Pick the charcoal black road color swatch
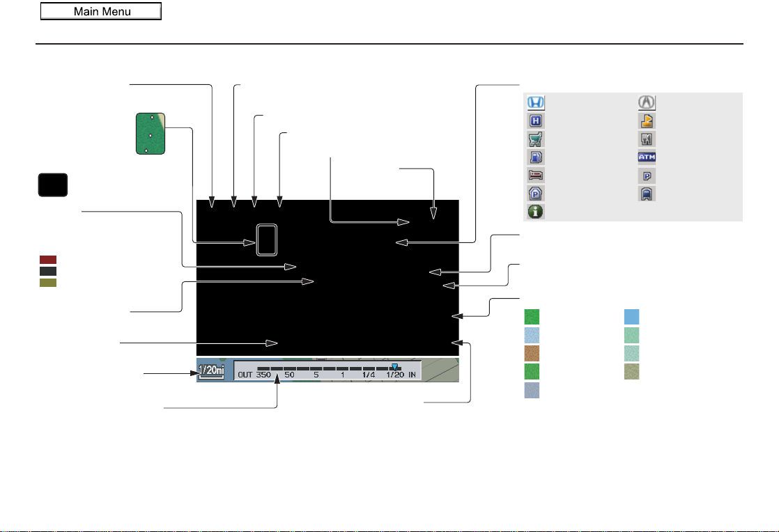779x532 pixels. pos(48,271)
